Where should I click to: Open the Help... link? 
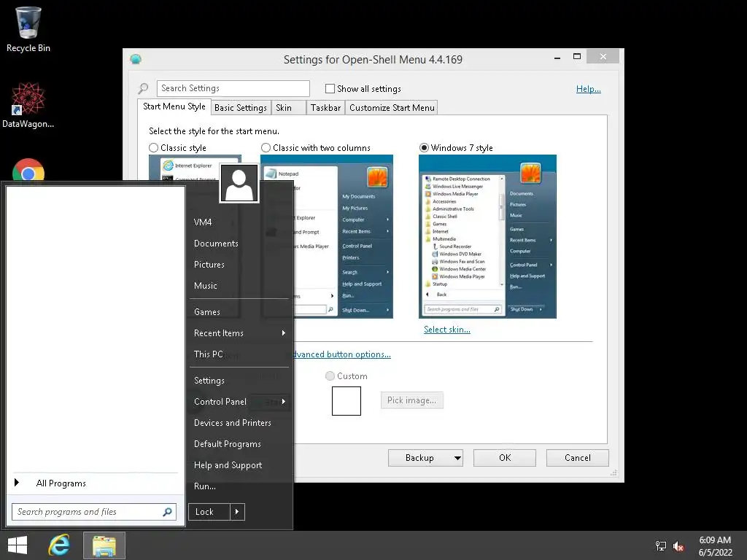click(589, 89)
